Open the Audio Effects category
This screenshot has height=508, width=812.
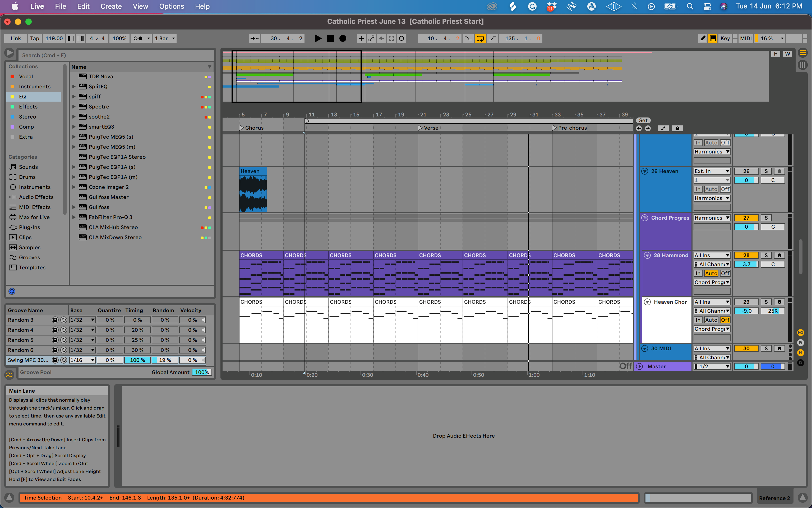pyautogui.click(x=36, y=197)
